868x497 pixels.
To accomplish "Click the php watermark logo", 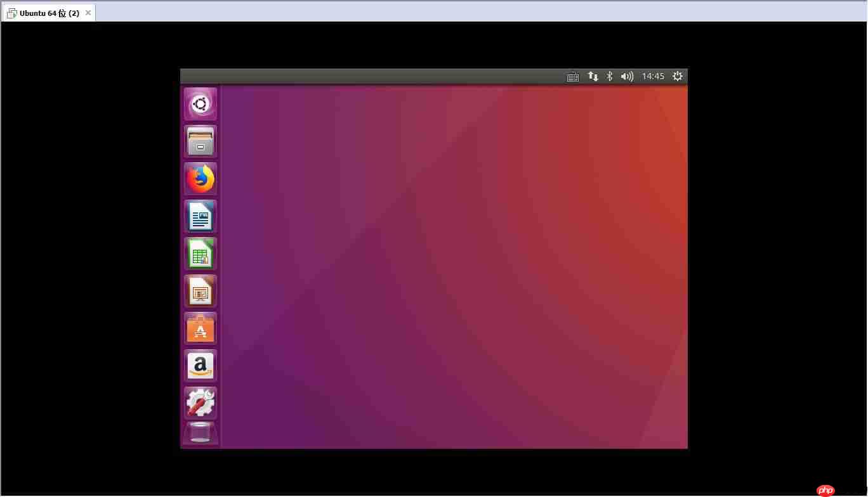I will pyautogui.click(x=825, y=490).
